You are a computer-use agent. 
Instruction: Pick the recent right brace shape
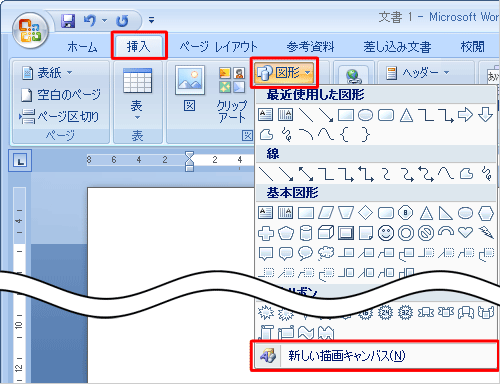pyautogui.click(x=366, y=135)
